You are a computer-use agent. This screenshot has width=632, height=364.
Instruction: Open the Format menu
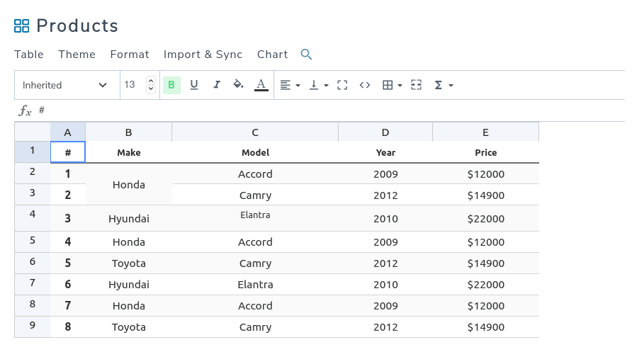[x=130, y=55]
